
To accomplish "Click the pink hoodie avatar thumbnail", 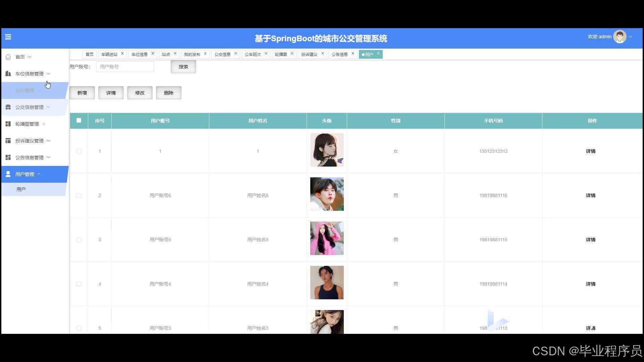I will [327, 238].
